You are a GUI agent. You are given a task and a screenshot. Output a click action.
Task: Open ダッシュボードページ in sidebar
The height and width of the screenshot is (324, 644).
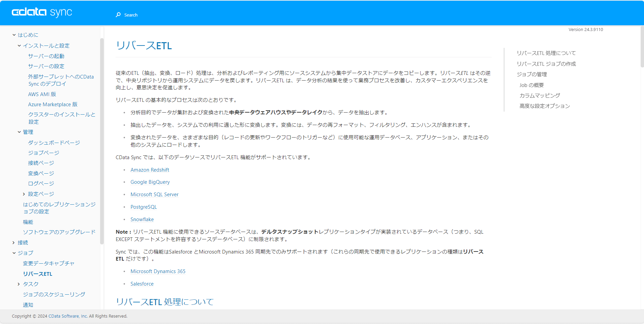54,143
